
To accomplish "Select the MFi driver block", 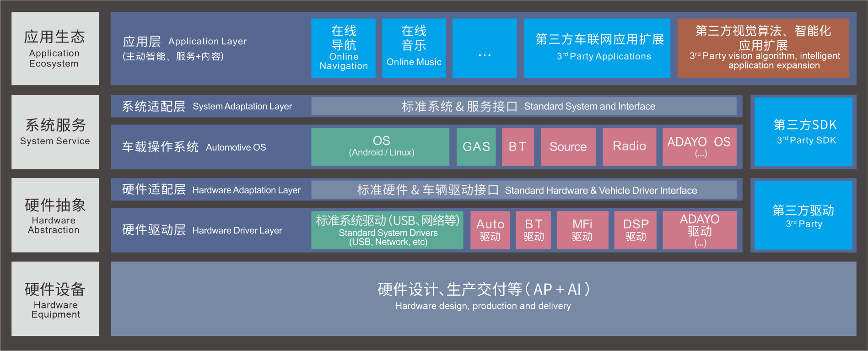I will (x=582, y=230).
